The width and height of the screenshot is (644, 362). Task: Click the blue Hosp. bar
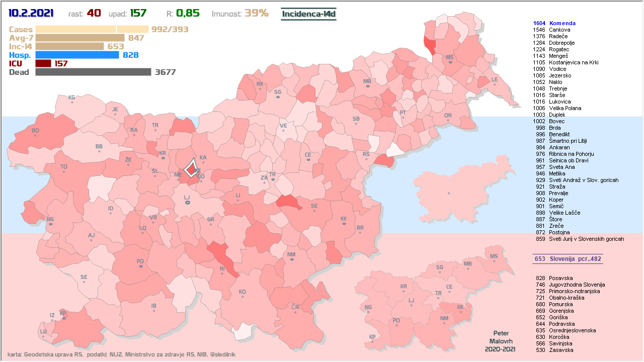(x=77, y=55)
